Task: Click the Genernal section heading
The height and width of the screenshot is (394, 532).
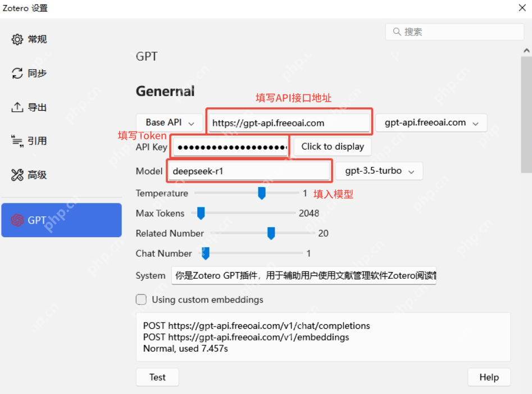Action: [165, 91]
